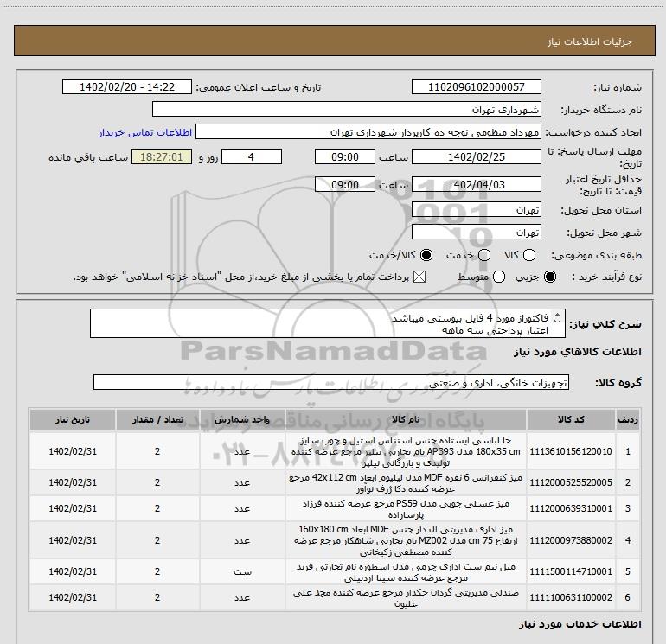Toggle the Islamic treasury payment checkbox
The image size is (666, 644).
(x=419, y=277)
